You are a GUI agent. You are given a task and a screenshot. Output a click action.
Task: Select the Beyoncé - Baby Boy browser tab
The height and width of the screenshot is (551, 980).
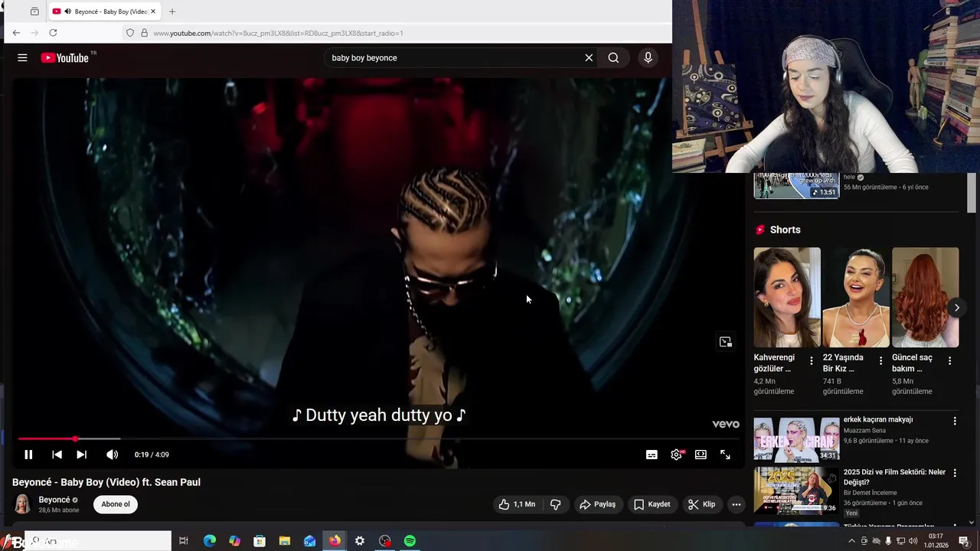coord(105,11)
